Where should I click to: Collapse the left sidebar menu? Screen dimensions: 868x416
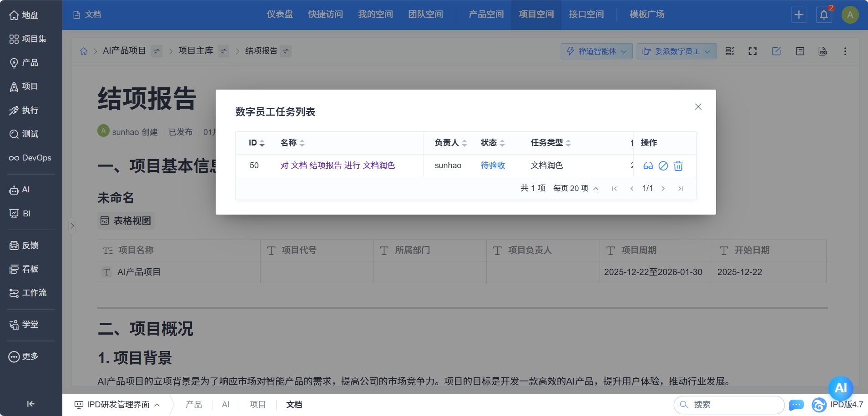pos(30,404)
